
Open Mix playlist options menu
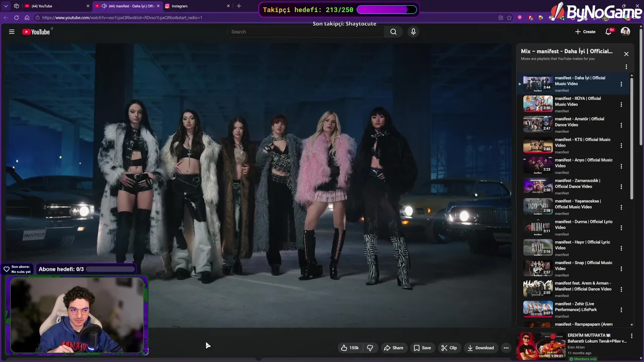(x=626, y=67)
